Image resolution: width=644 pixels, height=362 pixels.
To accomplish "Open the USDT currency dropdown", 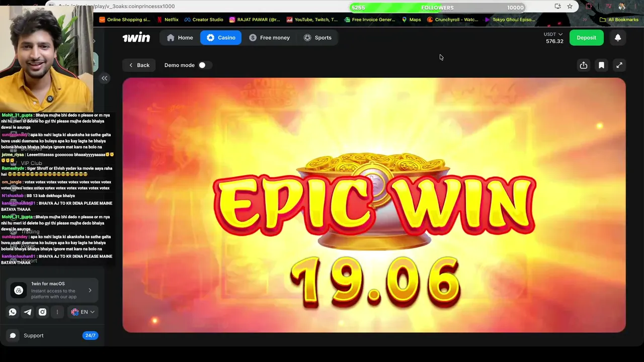I will click(553, 34).
